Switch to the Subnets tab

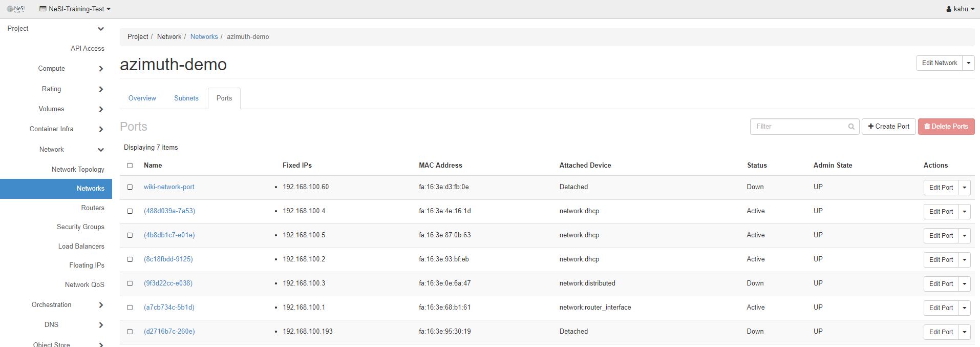click(x=186, y=98)
